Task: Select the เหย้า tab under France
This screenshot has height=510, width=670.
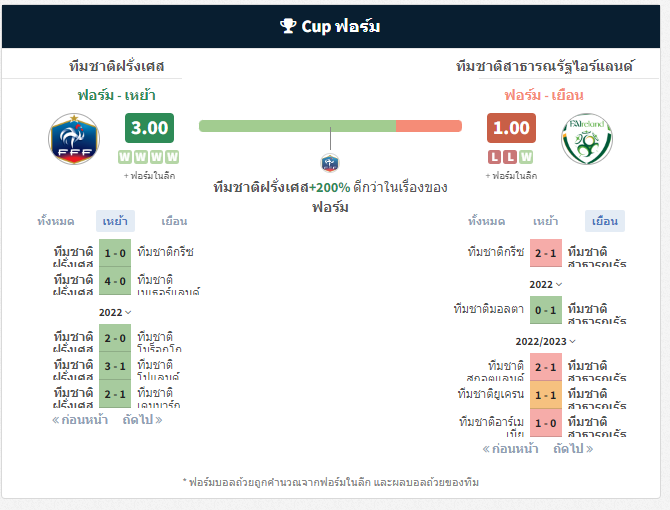Action: [x=115, y=221]
